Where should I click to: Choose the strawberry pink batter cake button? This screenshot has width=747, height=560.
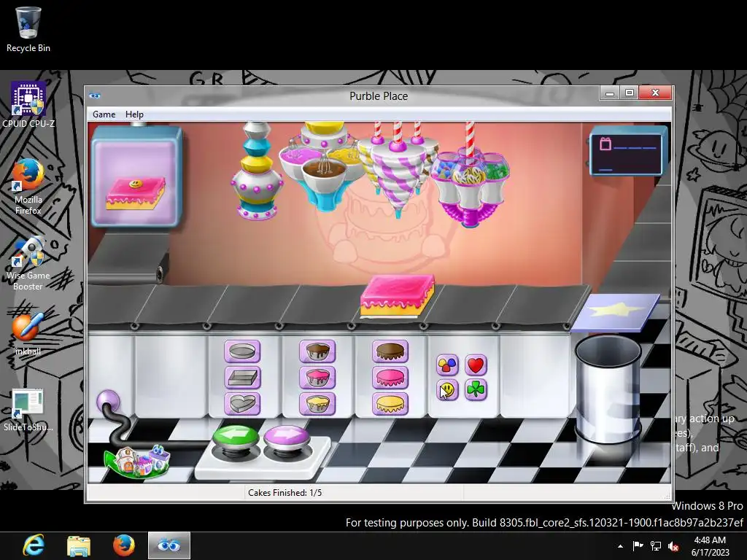click(x=317, y=378)
